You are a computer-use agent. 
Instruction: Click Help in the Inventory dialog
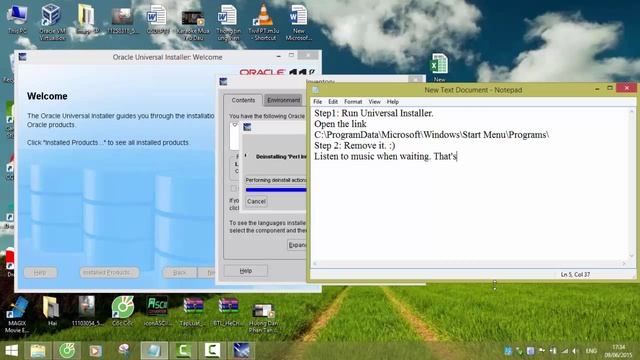tap(246, 271)
